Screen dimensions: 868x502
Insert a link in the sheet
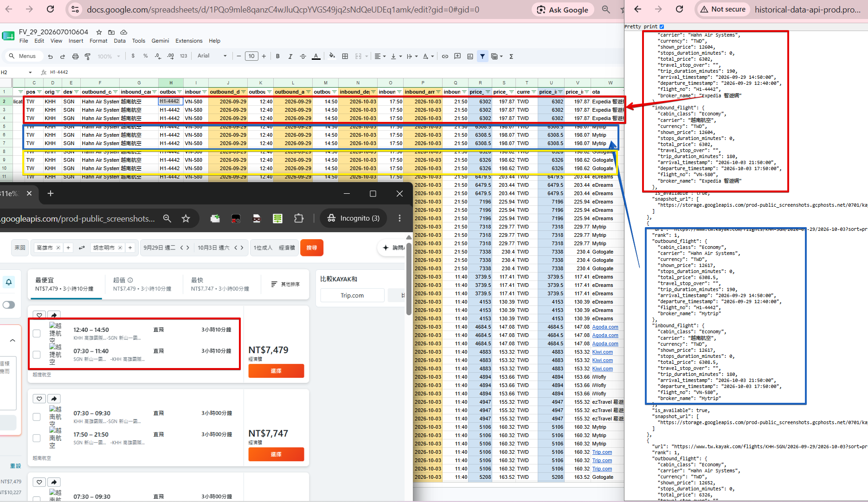click(445, 57)
